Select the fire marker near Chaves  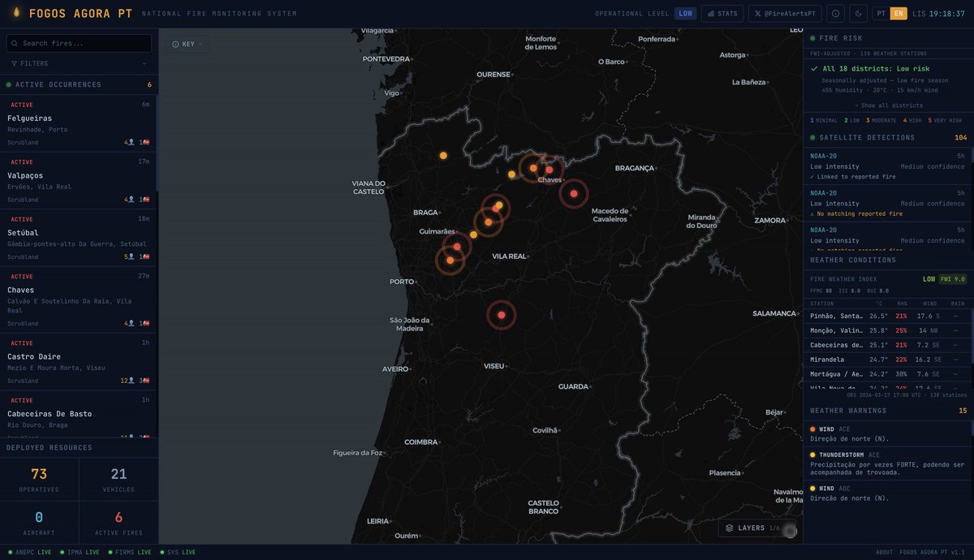549,170
